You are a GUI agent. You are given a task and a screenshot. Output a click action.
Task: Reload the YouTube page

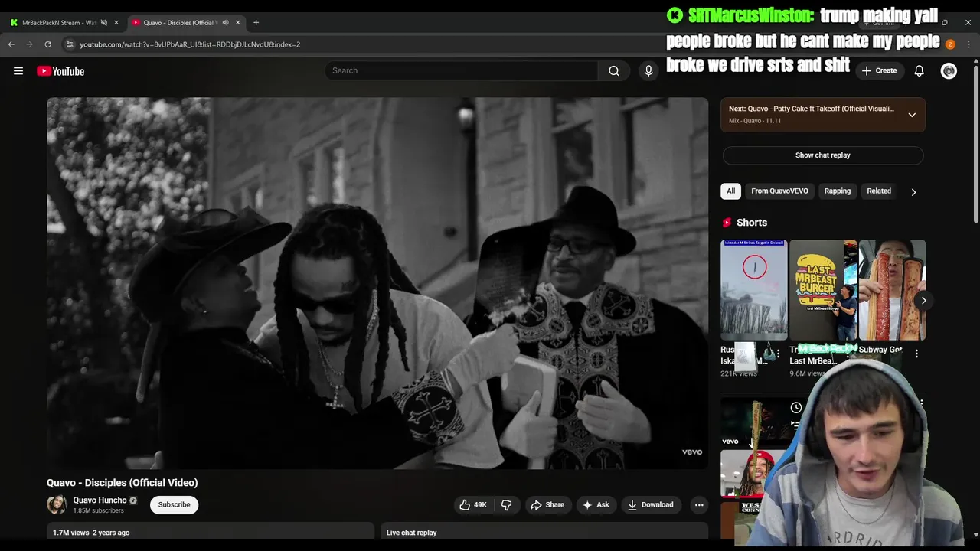pos(47,44)
